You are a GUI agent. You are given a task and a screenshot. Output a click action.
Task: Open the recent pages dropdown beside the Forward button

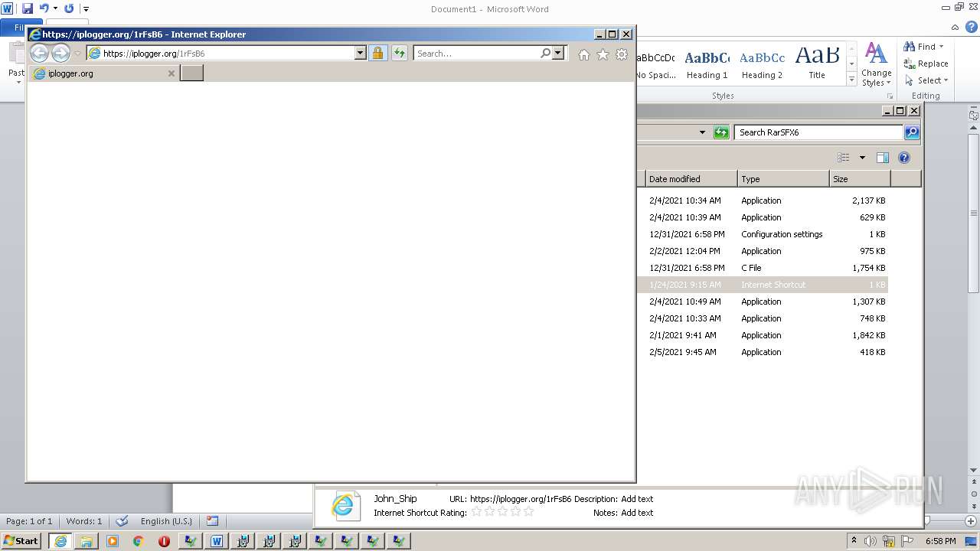tap(77, 54)
